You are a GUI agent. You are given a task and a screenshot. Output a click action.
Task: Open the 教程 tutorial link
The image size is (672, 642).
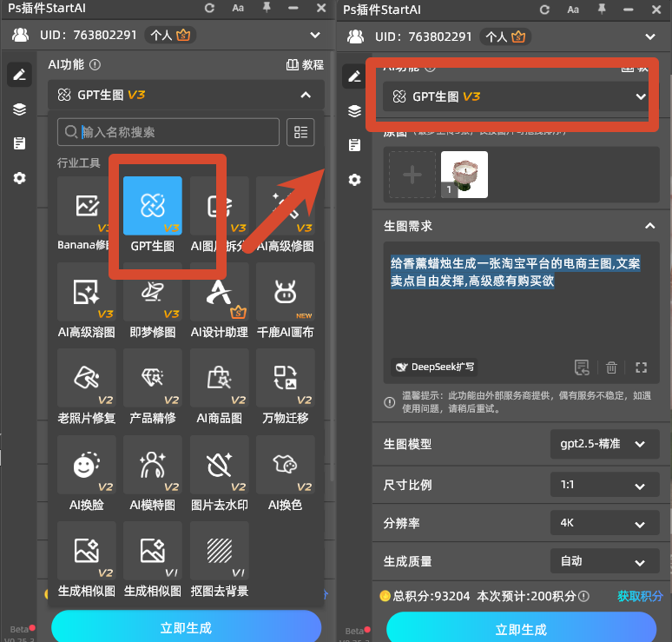pos(305,65)
